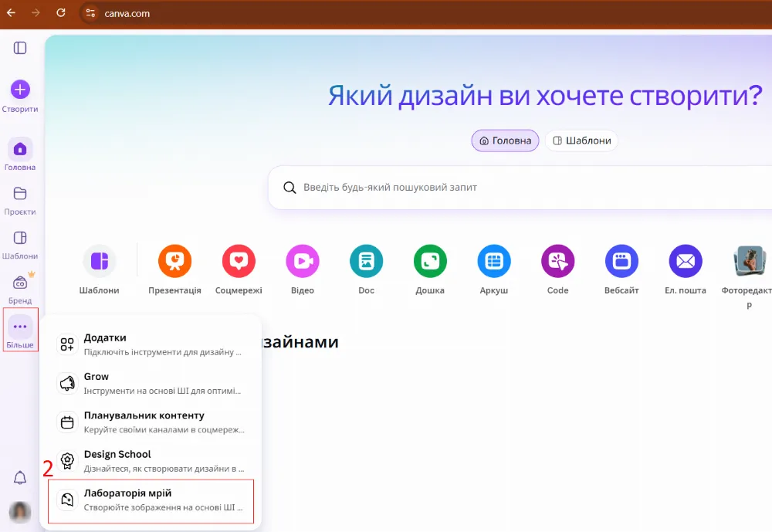Open Design School menu entry

[x=151, y=461]
